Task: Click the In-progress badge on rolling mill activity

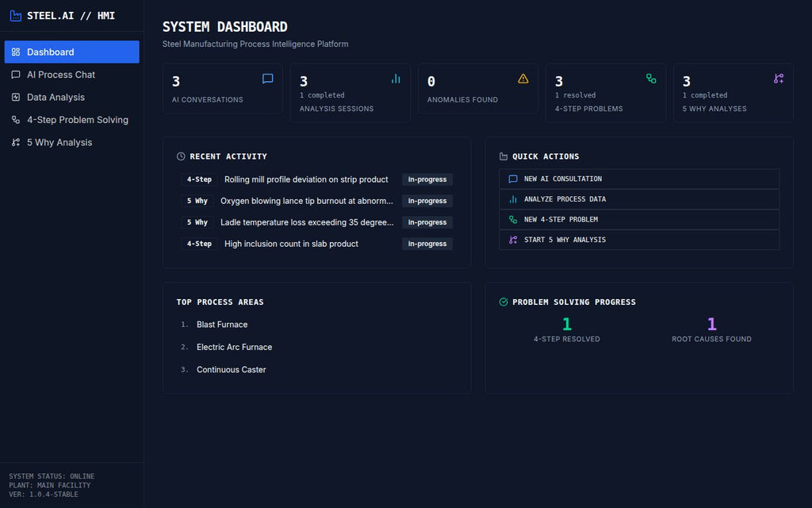Action: pyautogui.click(x=427, y=179)
